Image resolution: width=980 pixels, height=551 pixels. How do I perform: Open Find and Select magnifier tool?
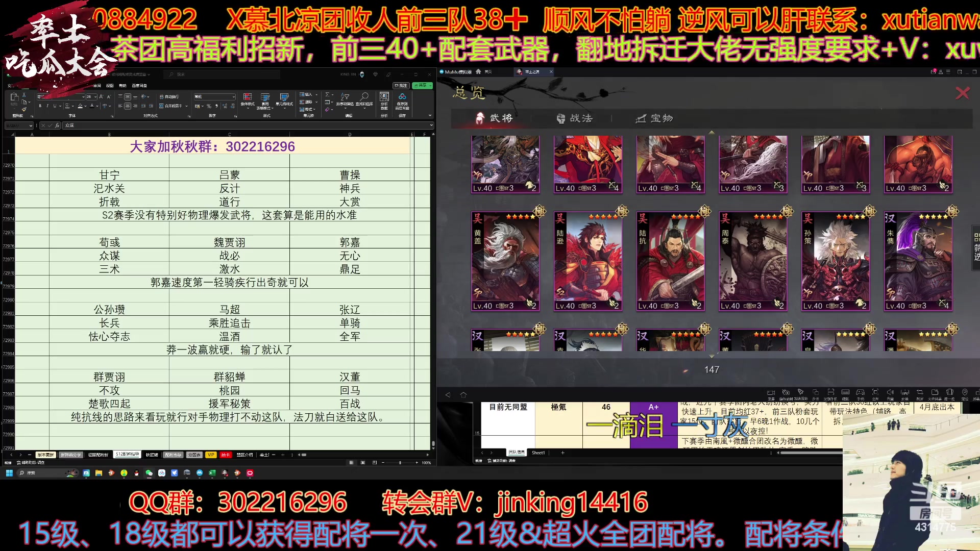(364, 100)
